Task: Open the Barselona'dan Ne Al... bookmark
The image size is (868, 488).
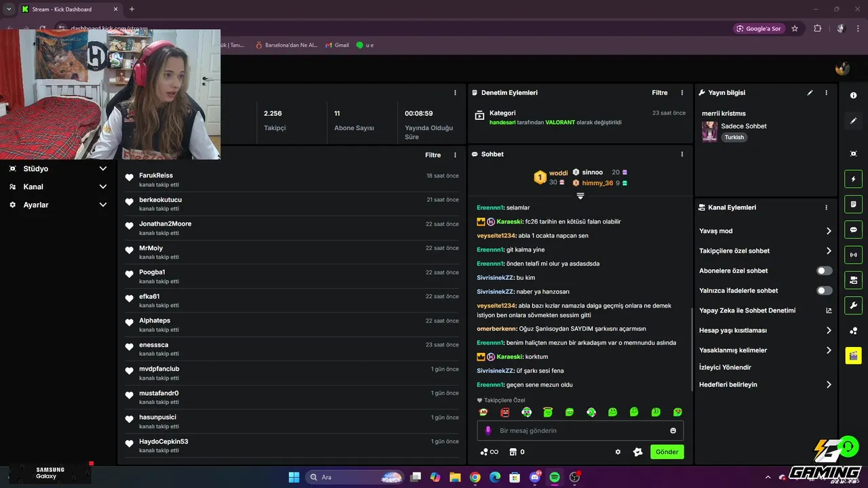Action: click(286, 45)
